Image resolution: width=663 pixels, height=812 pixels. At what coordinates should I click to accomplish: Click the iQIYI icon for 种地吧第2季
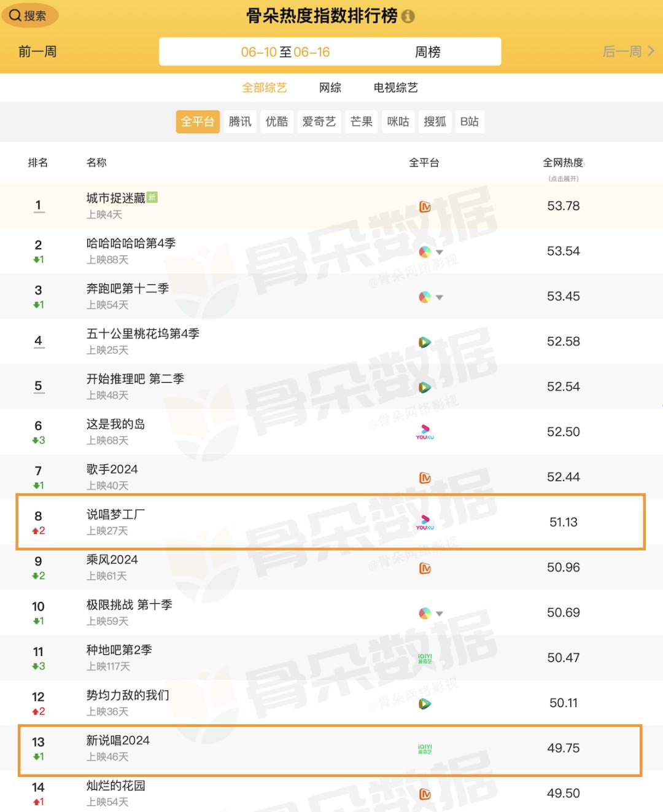[x=425, y=658]
